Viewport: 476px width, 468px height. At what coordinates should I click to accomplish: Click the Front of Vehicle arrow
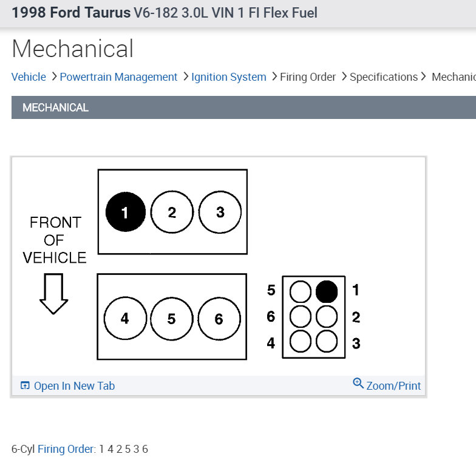[x=53, y=294]
